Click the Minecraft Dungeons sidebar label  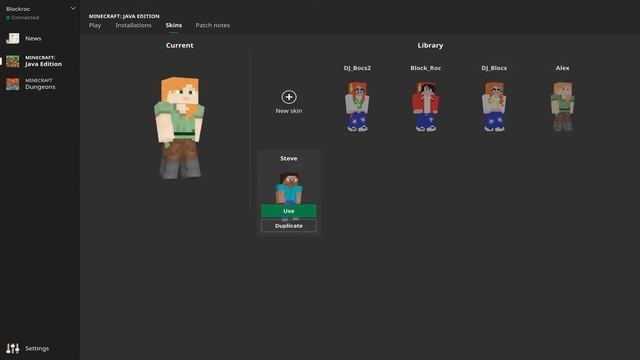pos(40,84)
